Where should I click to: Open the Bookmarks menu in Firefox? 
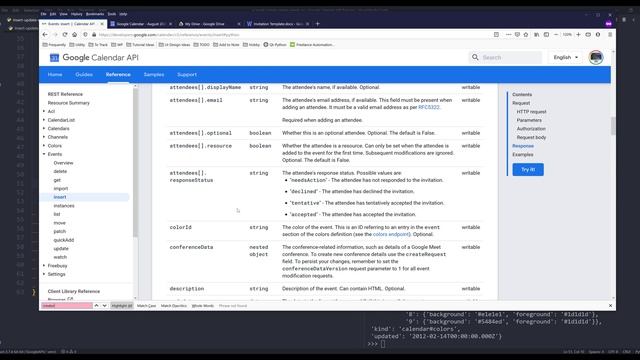pos(95,14)
